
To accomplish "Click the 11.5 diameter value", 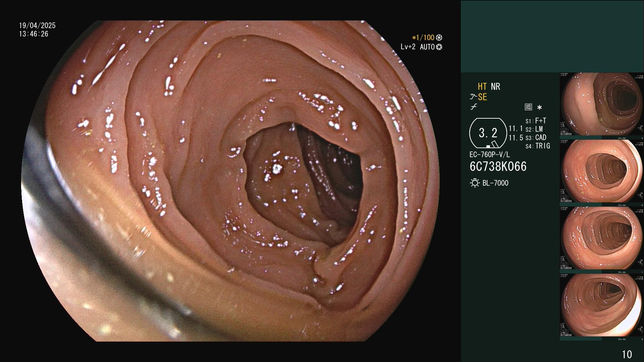I will coord(516,138).
